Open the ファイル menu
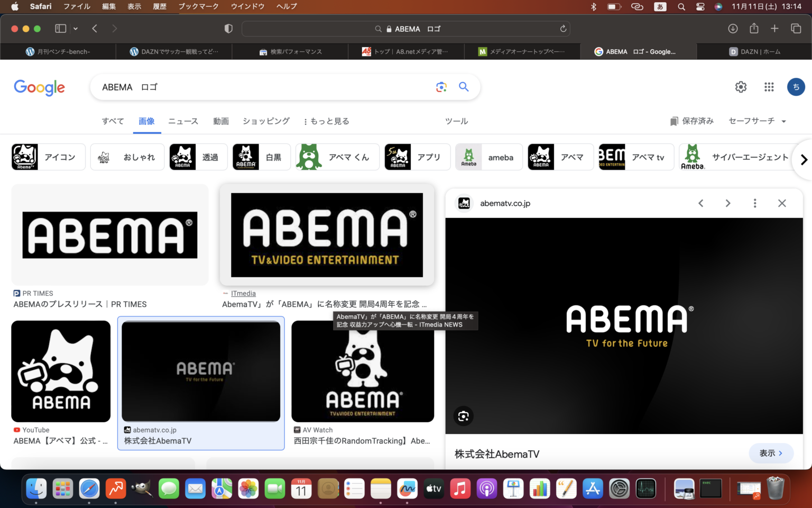 [77, 6]
